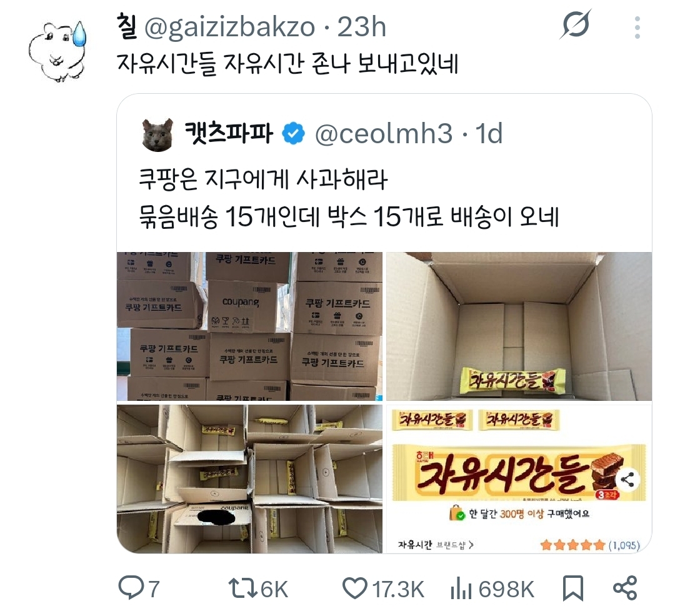Tap the share circle on product image
This screenshot has width=675, height=616.
[627, 479]
